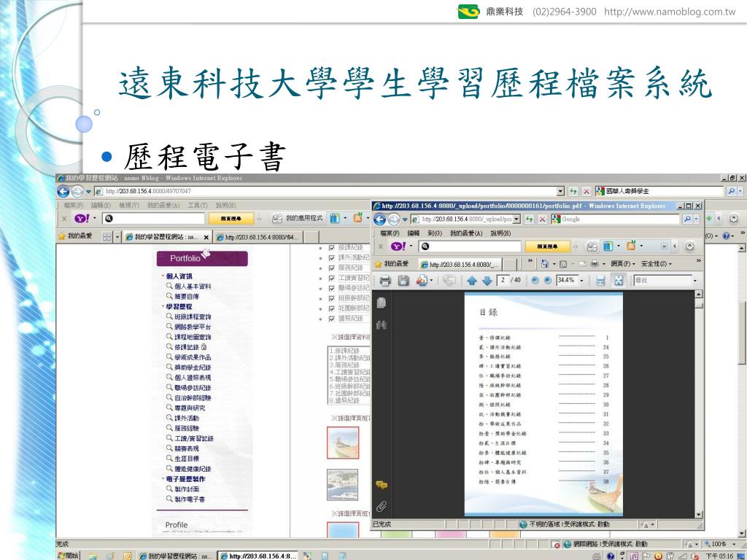Click refresh icon in the PDF window address bar

pyautogui.click(x=530, y=219)
